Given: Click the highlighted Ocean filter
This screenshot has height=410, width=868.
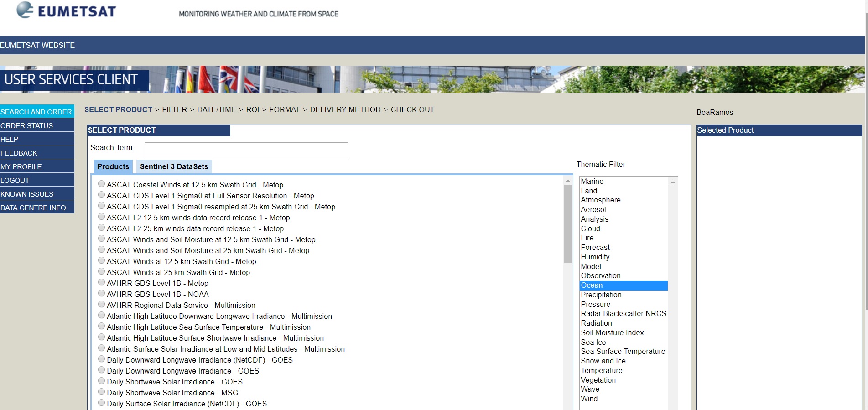Looking at the screenshot, I should (x=624, y=285).
